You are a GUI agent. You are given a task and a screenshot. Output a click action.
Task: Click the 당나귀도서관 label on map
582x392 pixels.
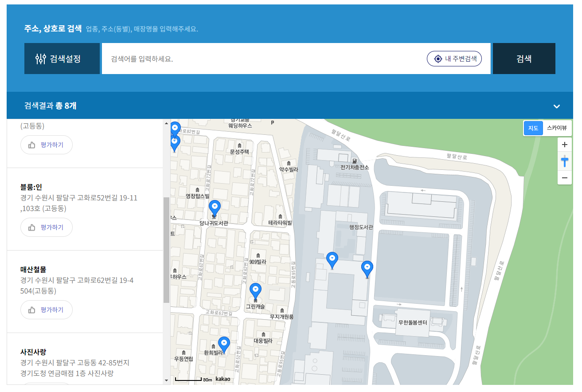214,223
